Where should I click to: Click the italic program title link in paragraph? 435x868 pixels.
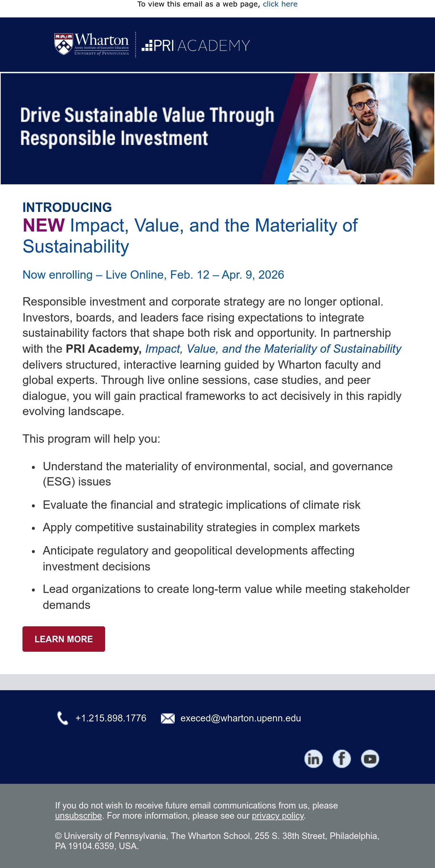pyautogui.click(x=273, y=349)
